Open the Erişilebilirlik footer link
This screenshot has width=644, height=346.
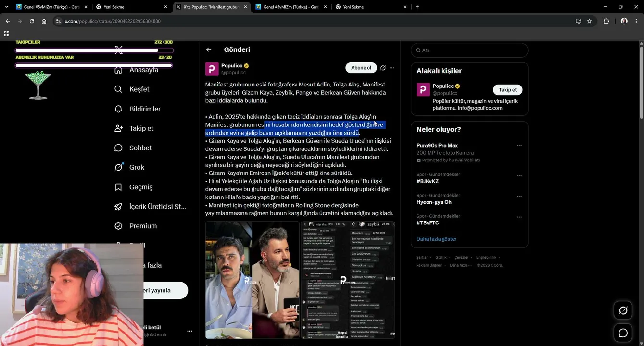pos(486,258)
